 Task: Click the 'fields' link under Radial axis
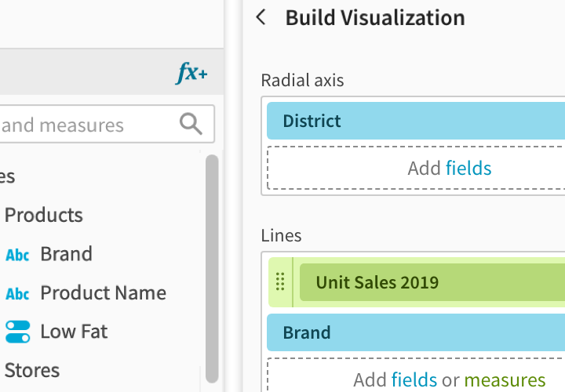(x=468, y=168)
